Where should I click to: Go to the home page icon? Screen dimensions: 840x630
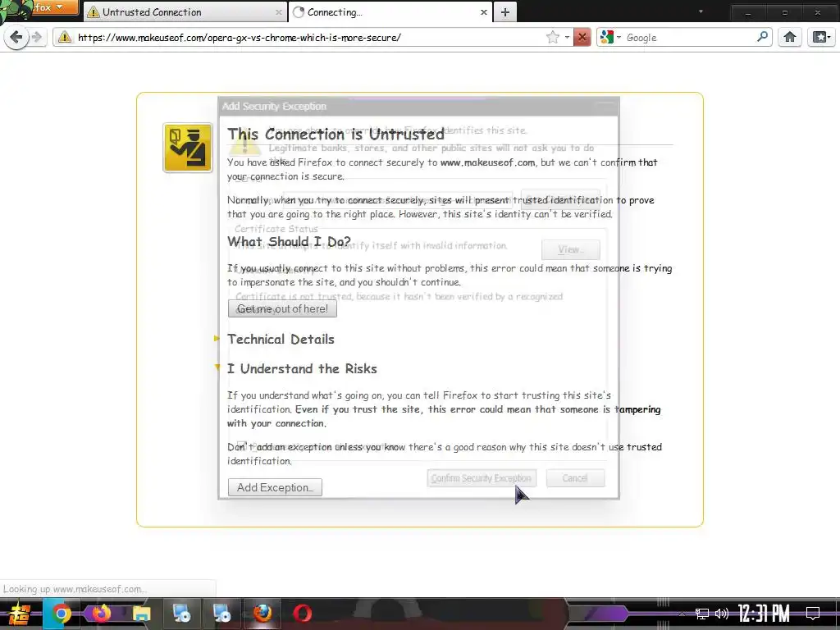point(790,37)
